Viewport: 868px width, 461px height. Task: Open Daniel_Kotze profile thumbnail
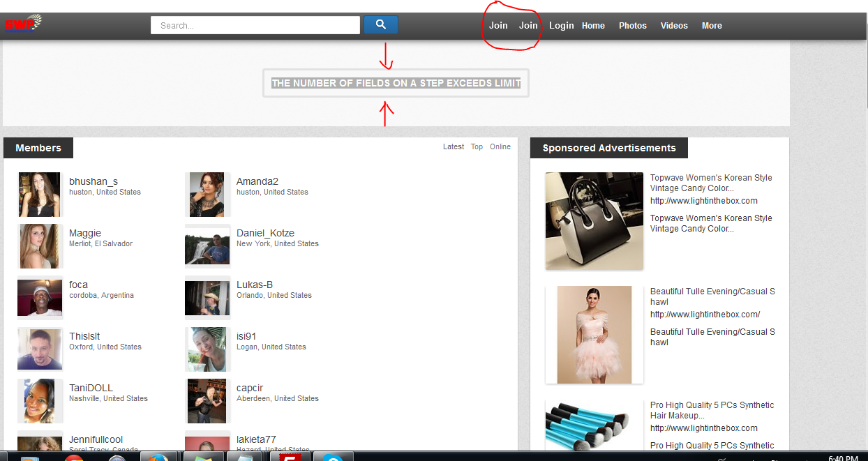(207, 246)
